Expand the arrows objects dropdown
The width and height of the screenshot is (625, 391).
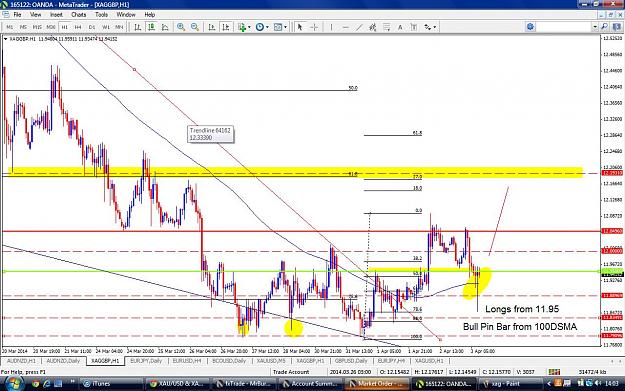434,27
